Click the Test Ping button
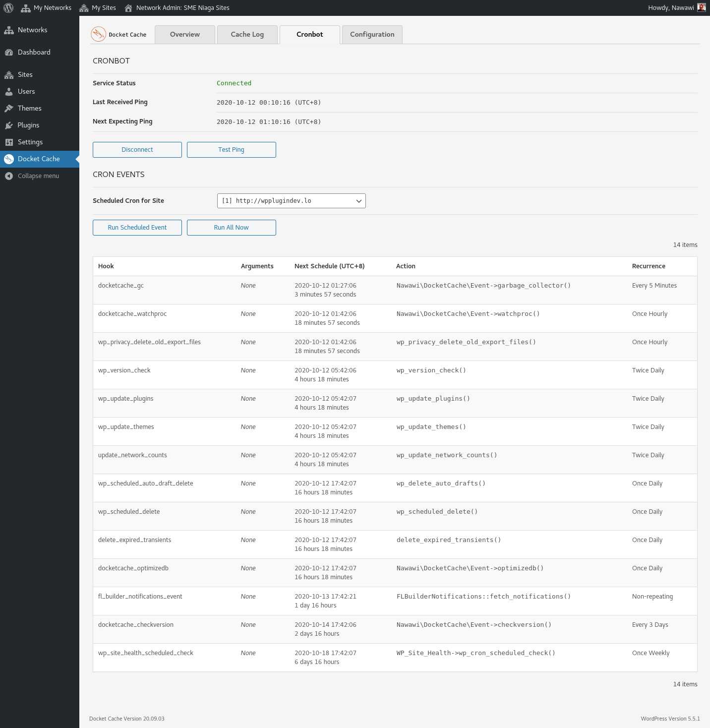 (231, 149)
